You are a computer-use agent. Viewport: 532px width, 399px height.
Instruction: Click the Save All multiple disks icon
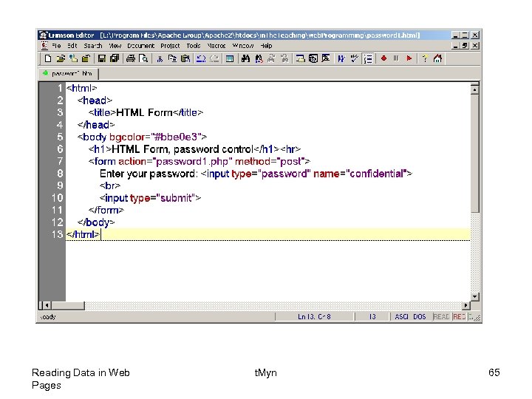click(115, 58)
